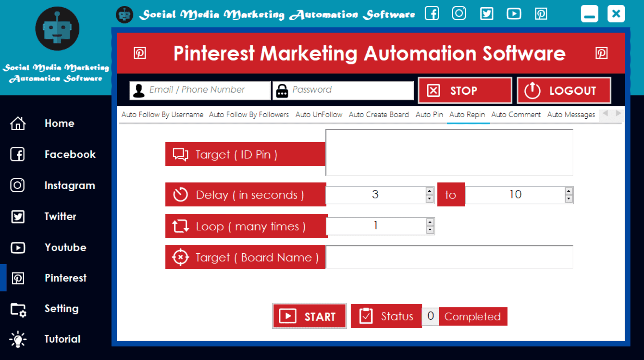Click the Loop ( many times ) label
The width and height of the screenshot is (644, 360).
pos(246,226)
